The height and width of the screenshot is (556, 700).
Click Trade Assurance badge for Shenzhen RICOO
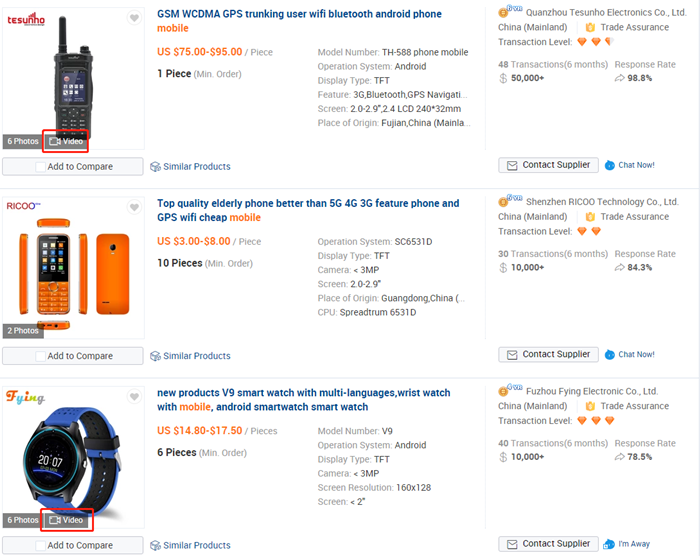pos(634,217)
